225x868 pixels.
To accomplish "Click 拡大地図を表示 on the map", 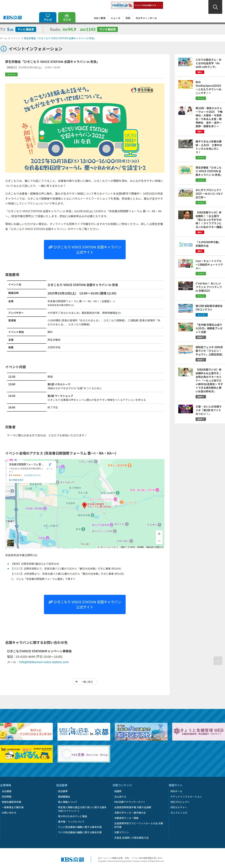I will (x=16, y=480).
